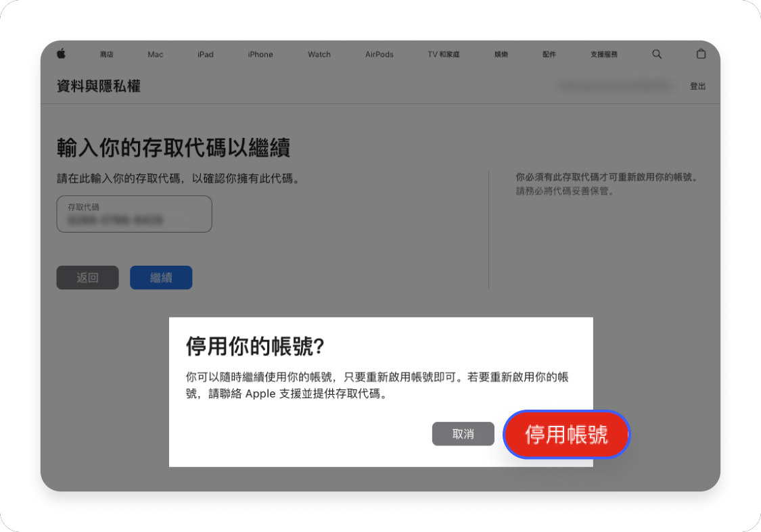Focus the 存取代碼 input field

[x=135, y=214]
